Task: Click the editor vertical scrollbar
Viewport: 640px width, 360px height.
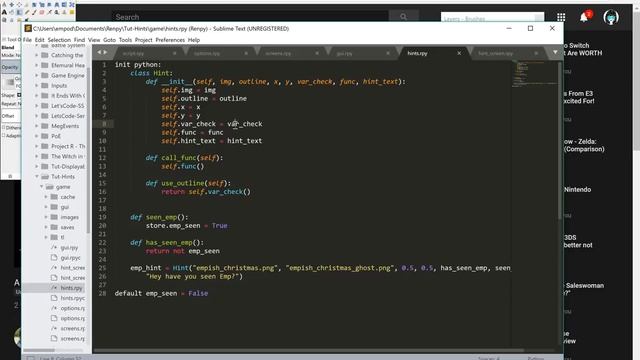Action: (x=560, y=141)
